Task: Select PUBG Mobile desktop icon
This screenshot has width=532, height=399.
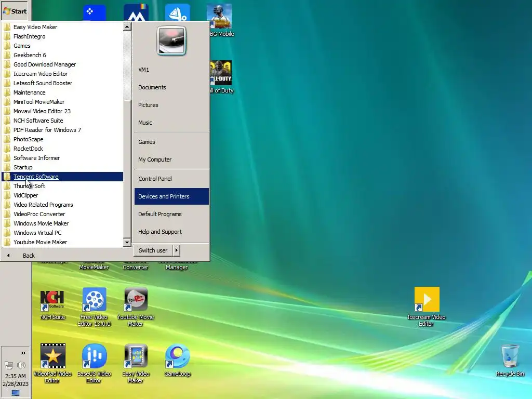Action: tap(221, 20)
